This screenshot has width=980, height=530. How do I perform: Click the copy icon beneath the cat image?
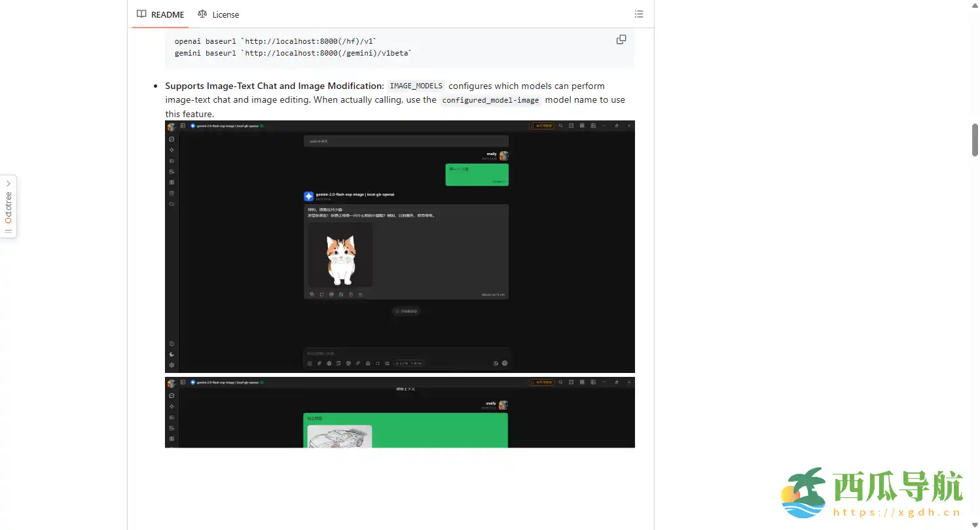(x=312, y=294)
